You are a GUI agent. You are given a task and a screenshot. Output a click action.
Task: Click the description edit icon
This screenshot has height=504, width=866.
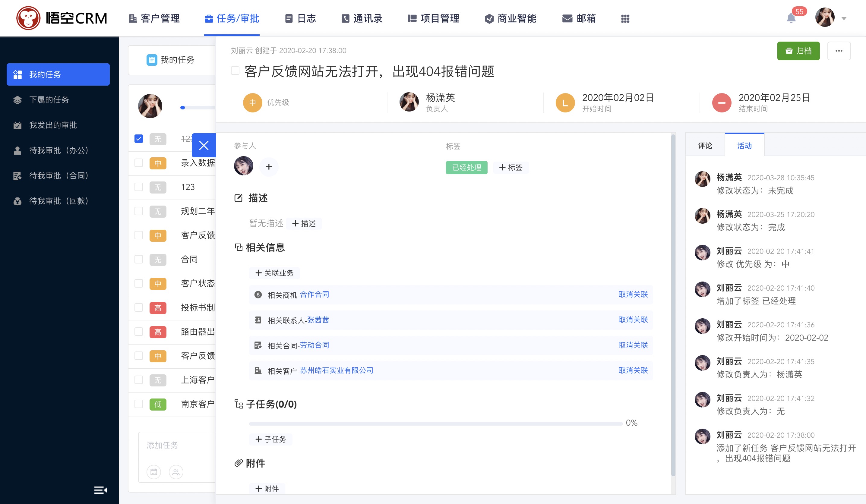[x=239, y=198]
